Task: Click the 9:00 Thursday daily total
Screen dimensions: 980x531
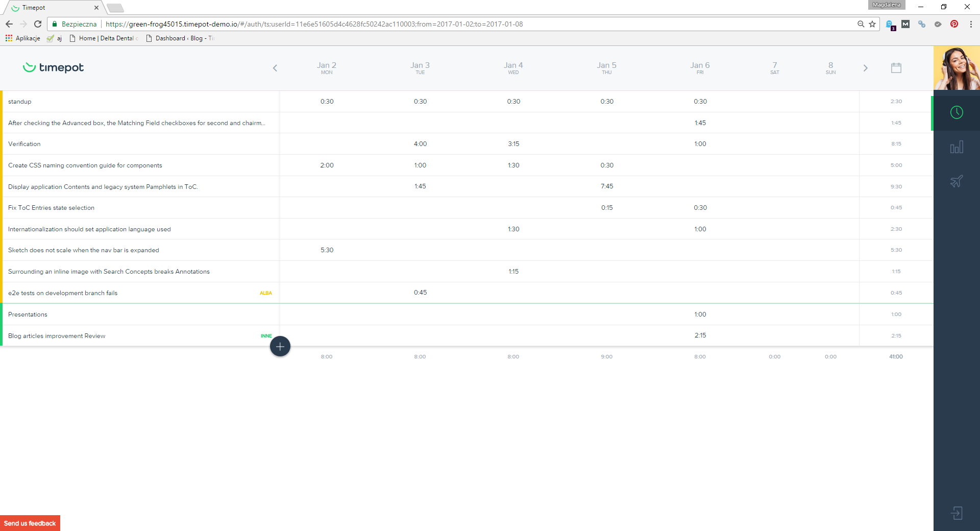Action: [x=606, y=357]
